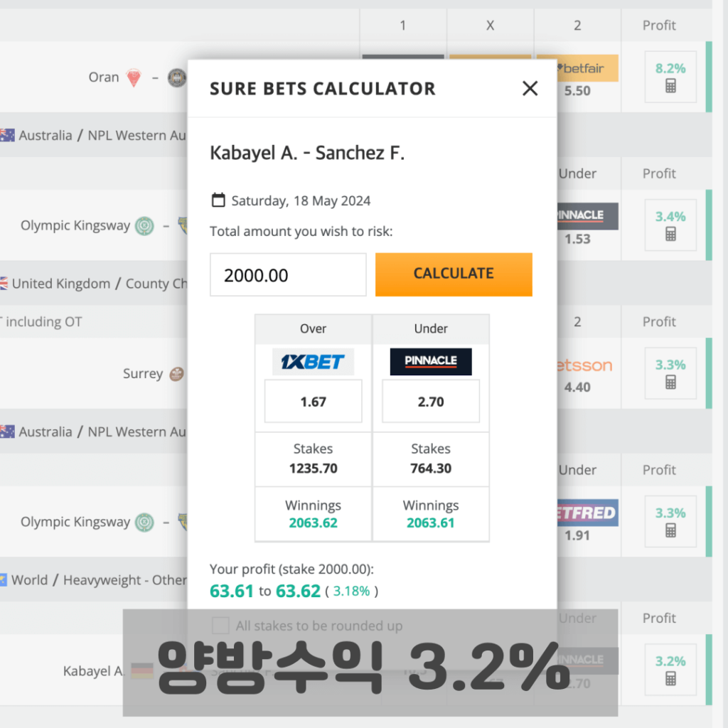Viewport: 728px width, 728px height.
Task: Click the Pinnacle logo in the calculator
Action: click(431, 361)
